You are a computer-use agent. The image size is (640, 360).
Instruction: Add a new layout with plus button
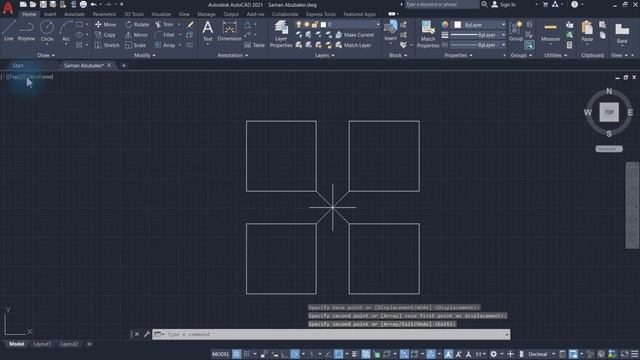(x=89, y=344)
